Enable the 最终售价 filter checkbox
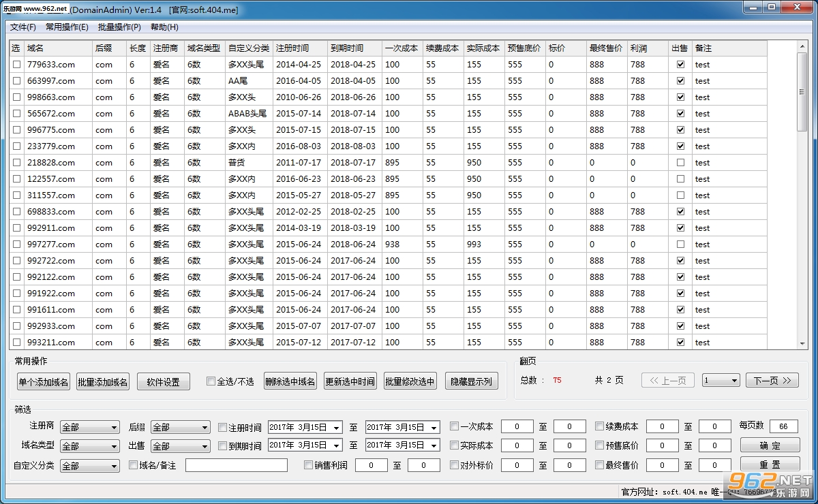Viewport: 818px width, 504px height. click(599, 465)
